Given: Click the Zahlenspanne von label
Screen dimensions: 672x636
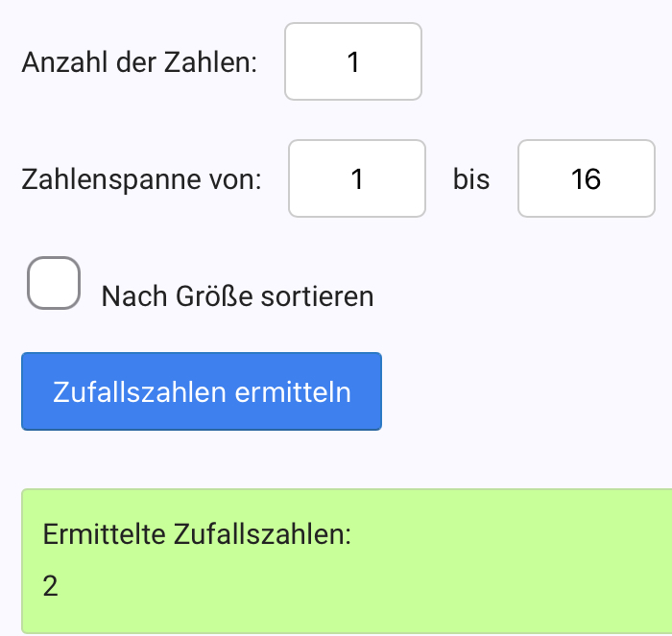Looking at the screenshot, I should (141, 180).
